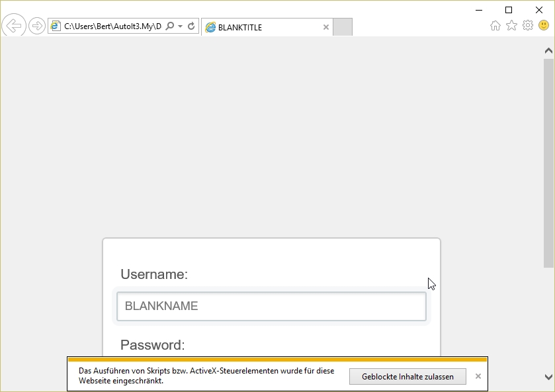Open the Tools gear menu
This screenshot has height=392, width=555.
click(x=527, y=26)
